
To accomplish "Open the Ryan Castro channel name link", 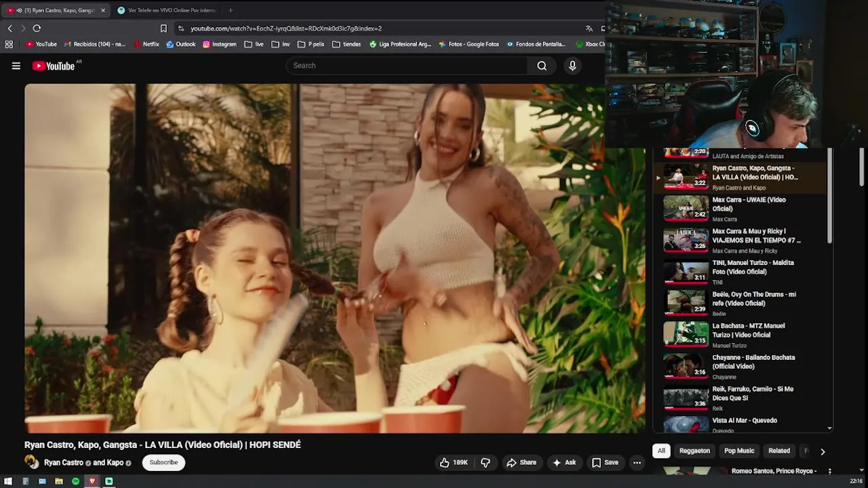I will click(x=64, y=462).
